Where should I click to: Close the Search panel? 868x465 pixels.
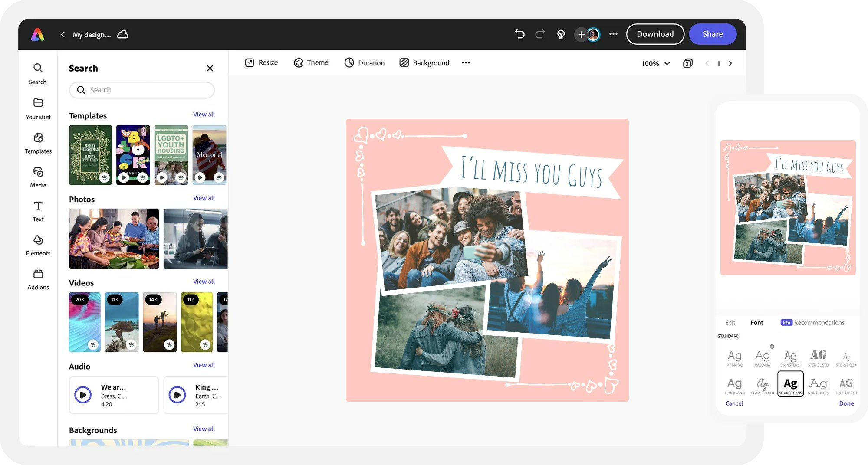pos(210,68)
